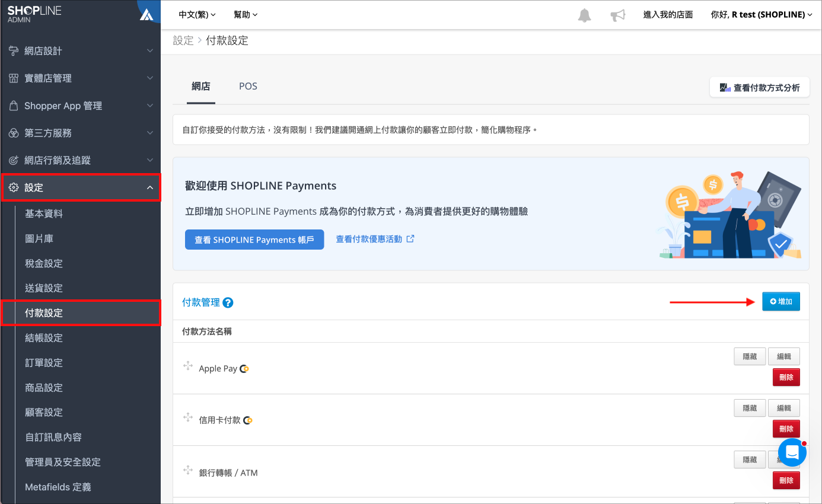Click the 網店行銷及追蹤 target icon
The width and height of the screenshot is (822, 504).
(x=13, y=160)
